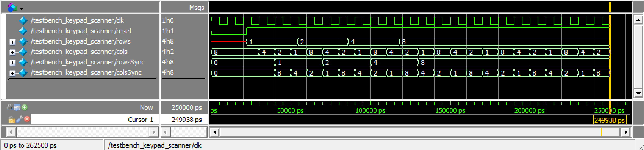The image size is (644, 150).
Task: Click the blue diamond icon beside clk signal
Action: [x=23, y=21]
